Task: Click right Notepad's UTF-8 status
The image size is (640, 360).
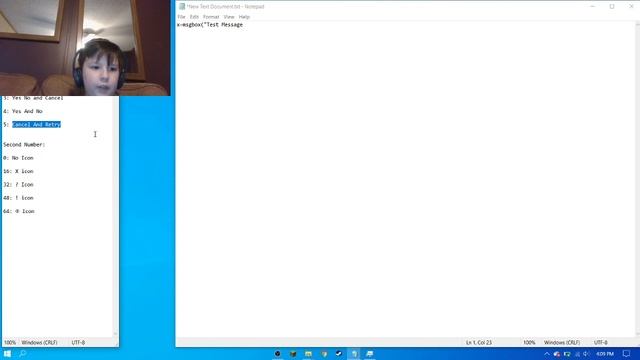Action: 600,343
